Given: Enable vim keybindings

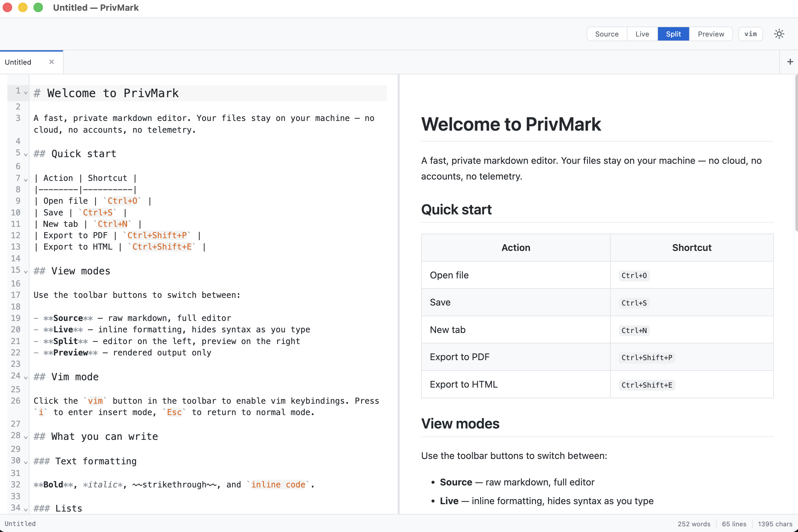Looking at the screenshot, I should (x=750, y=34).
